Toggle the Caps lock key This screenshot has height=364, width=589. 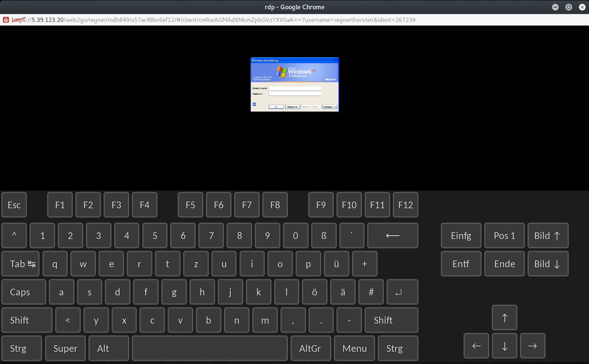point(24,292)
